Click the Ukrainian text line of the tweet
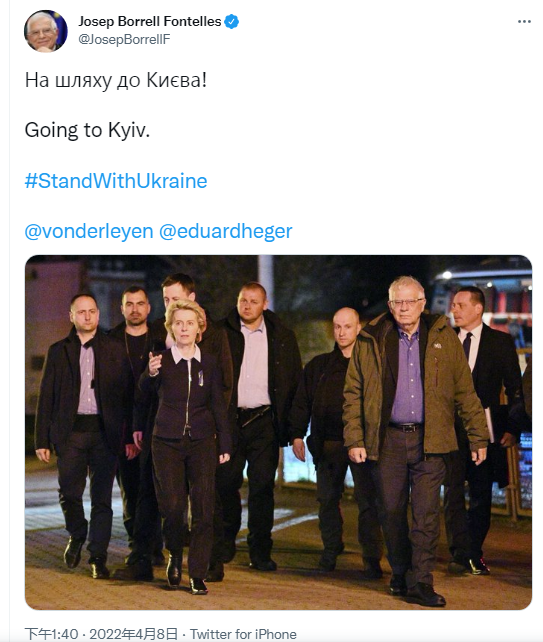Screen dimensions: 543x642 (x=116, y=80)
